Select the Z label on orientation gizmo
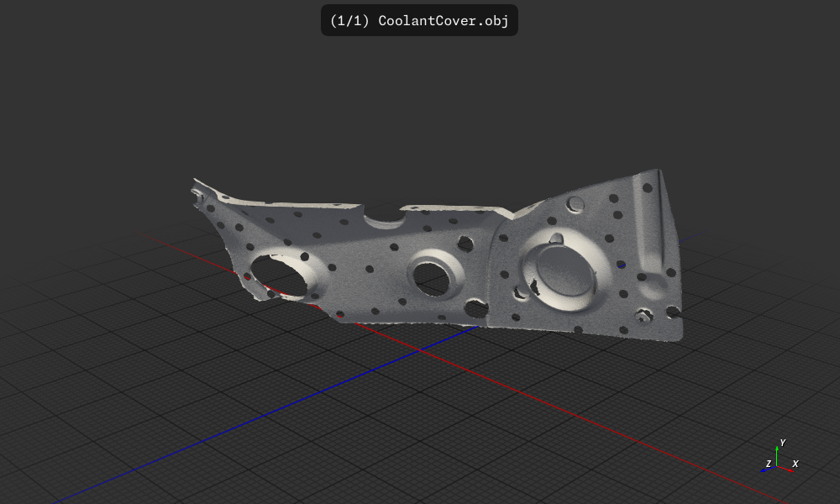Image resolution: width=840 pixels, height=504 pixels. pyautogui.click(x=769, y=464)
